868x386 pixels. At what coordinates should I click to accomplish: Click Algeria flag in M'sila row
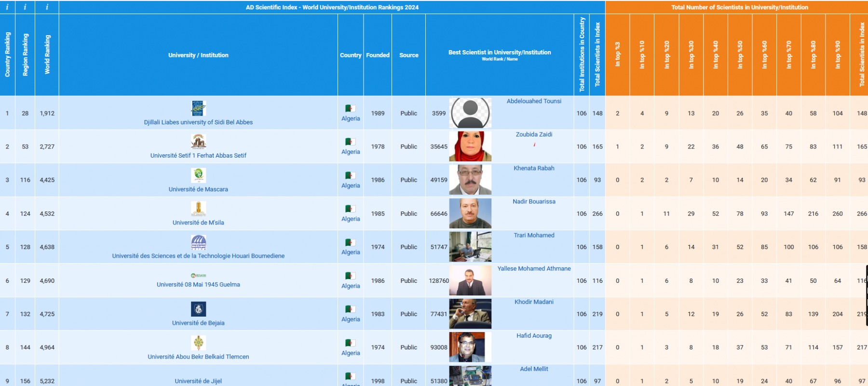click(x=350, y=209)
